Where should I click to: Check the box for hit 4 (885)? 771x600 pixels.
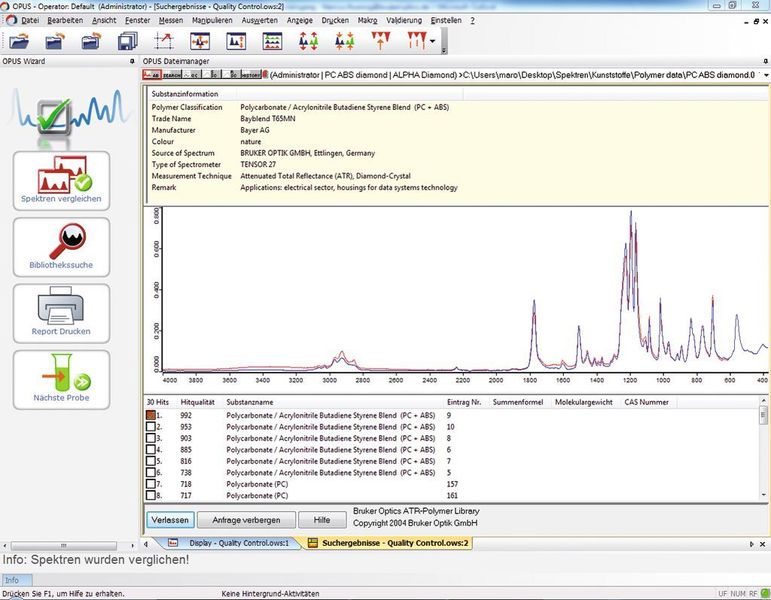click(x=151, y=449)
